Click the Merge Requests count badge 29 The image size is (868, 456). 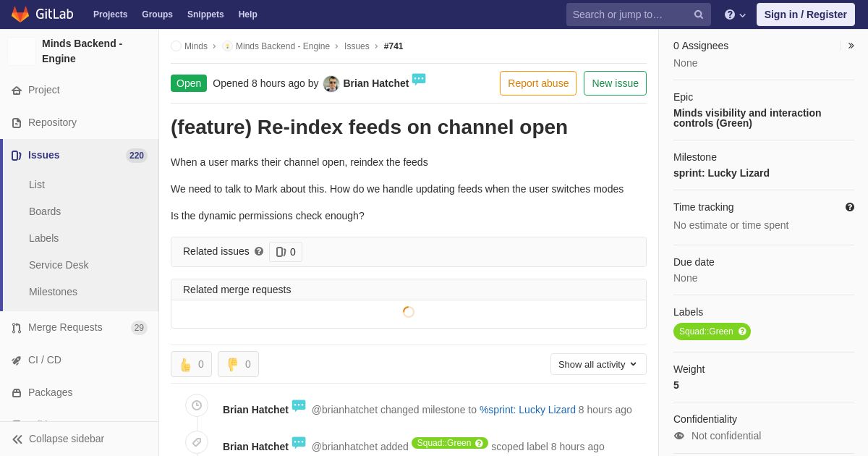139,328
